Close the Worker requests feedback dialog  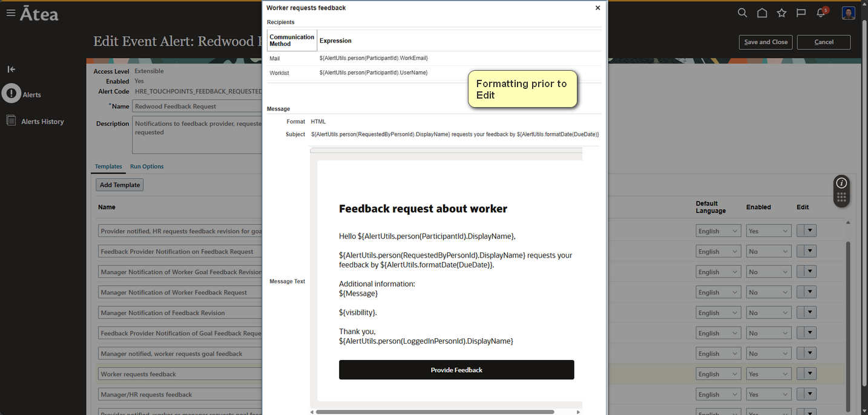pyautogui.click(x=597, y=8)
